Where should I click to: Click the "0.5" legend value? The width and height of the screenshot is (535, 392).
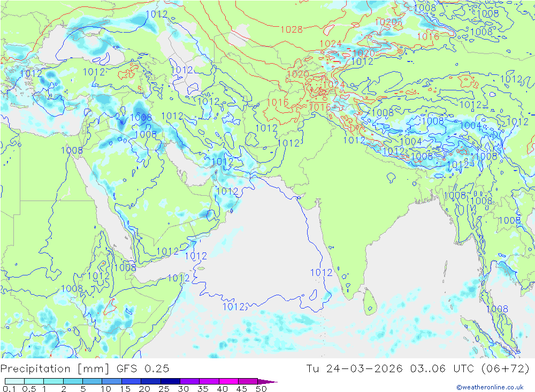coord(29,389)
